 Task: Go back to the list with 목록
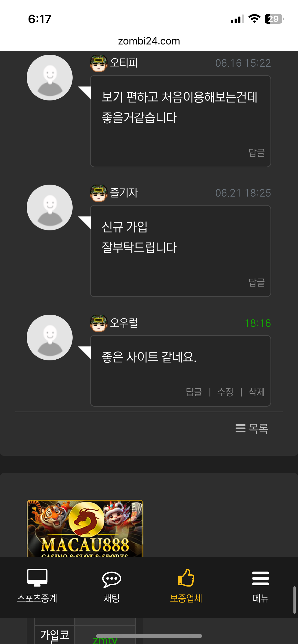tap(252, 428)
